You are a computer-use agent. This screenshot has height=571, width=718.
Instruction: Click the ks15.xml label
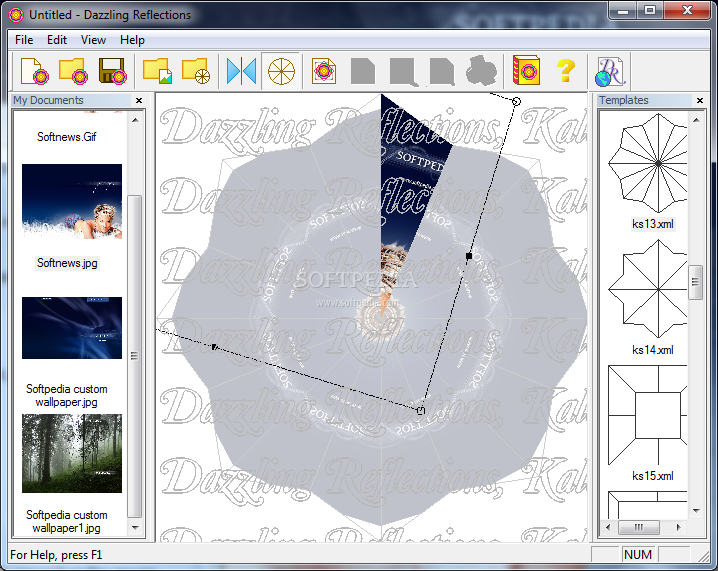coord(653,476)
